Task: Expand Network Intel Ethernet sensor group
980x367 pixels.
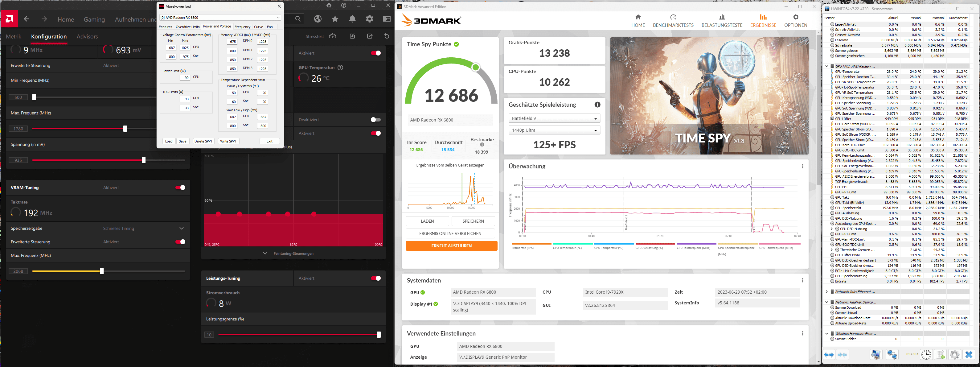Action: (x=827, y=292)
